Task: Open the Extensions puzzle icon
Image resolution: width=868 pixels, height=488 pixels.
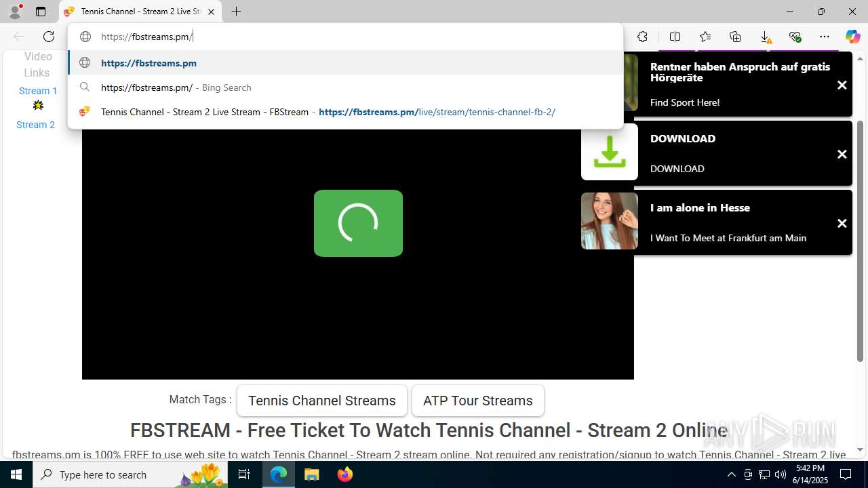Action: [x=642, y=37]
